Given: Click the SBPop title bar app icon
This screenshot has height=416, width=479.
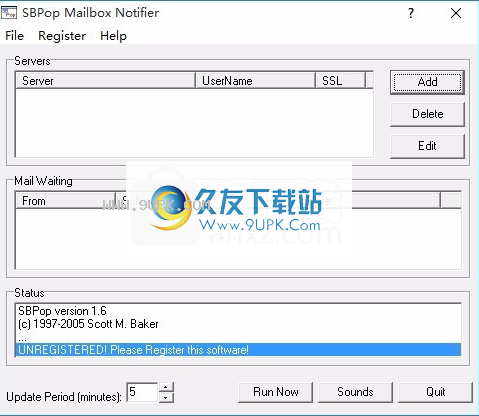Looking at the screenshot, I should [9, 13].
